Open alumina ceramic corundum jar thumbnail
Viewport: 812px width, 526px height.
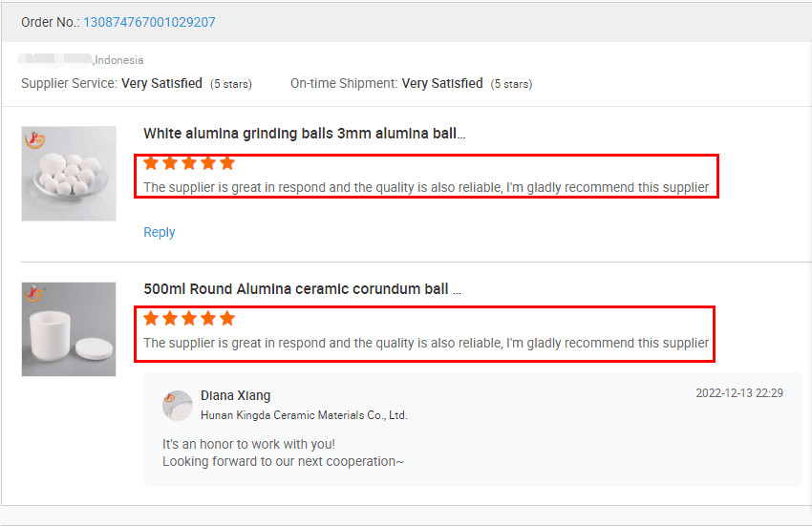[x=69, y=329]
